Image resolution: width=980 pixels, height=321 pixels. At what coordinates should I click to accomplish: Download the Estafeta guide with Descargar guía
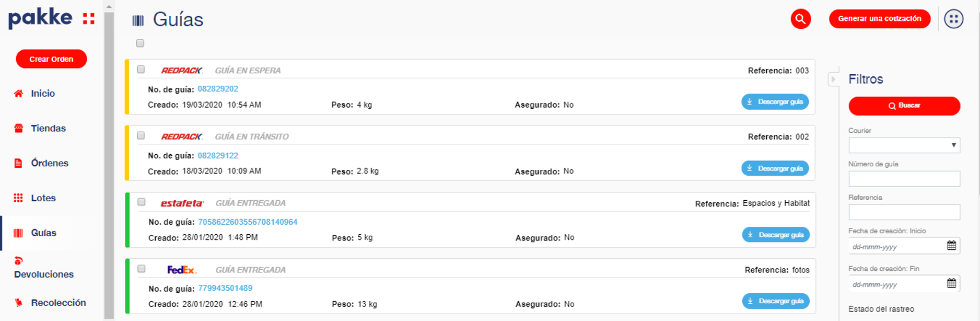pyautogui.click(x=776, y=235)
